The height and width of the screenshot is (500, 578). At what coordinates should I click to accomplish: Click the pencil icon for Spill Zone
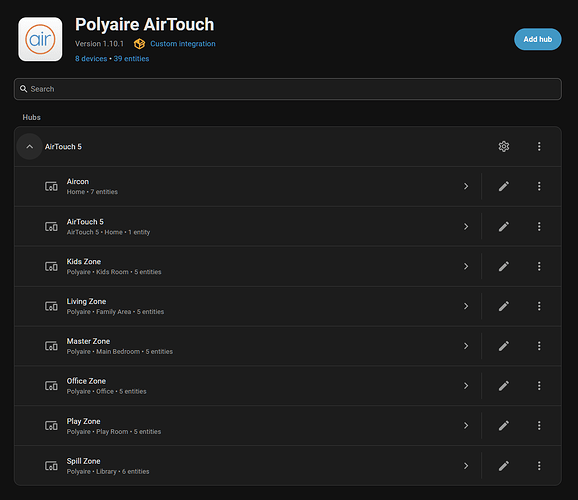(504, 466)
